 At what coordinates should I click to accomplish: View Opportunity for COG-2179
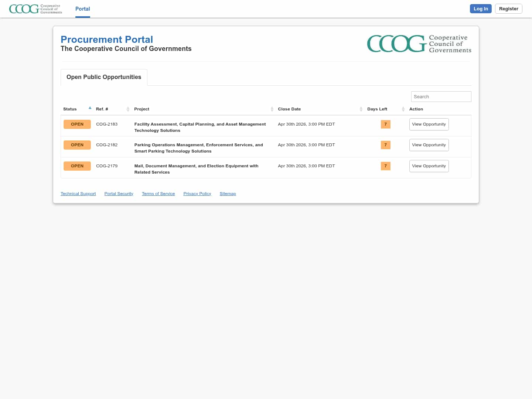429,166
